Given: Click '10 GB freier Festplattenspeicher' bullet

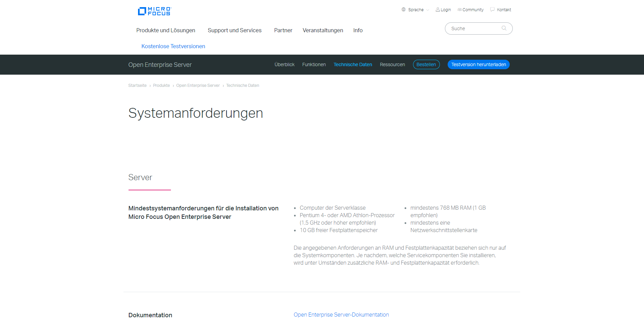Looking at the screenshot, I should (x=338, y=230).
